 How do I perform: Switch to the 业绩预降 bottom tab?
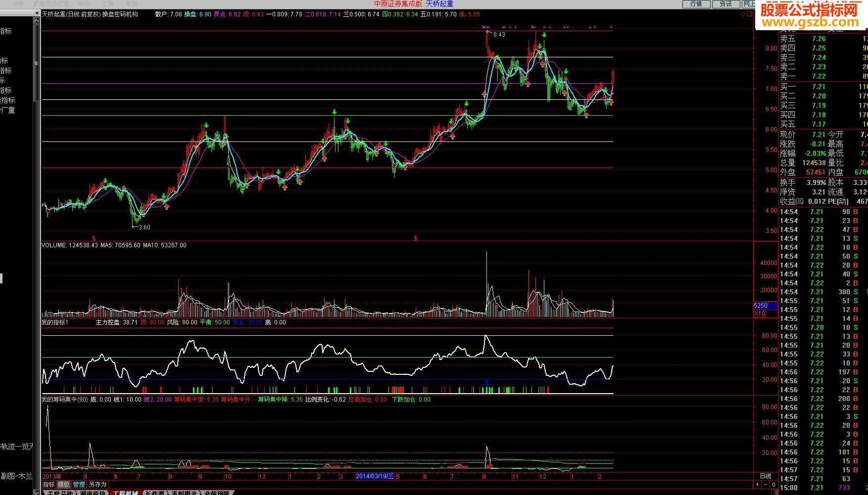217,493
